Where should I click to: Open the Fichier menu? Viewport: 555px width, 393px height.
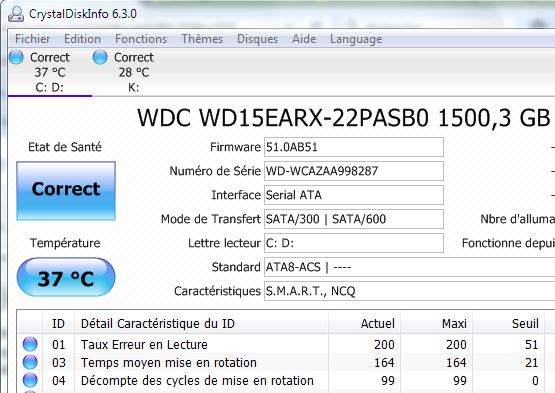[33, 39]
